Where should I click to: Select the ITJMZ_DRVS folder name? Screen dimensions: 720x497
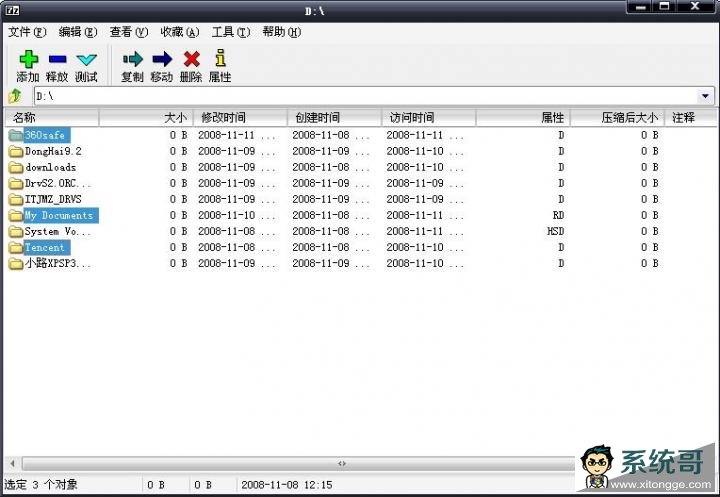click(x=53, y=199)
